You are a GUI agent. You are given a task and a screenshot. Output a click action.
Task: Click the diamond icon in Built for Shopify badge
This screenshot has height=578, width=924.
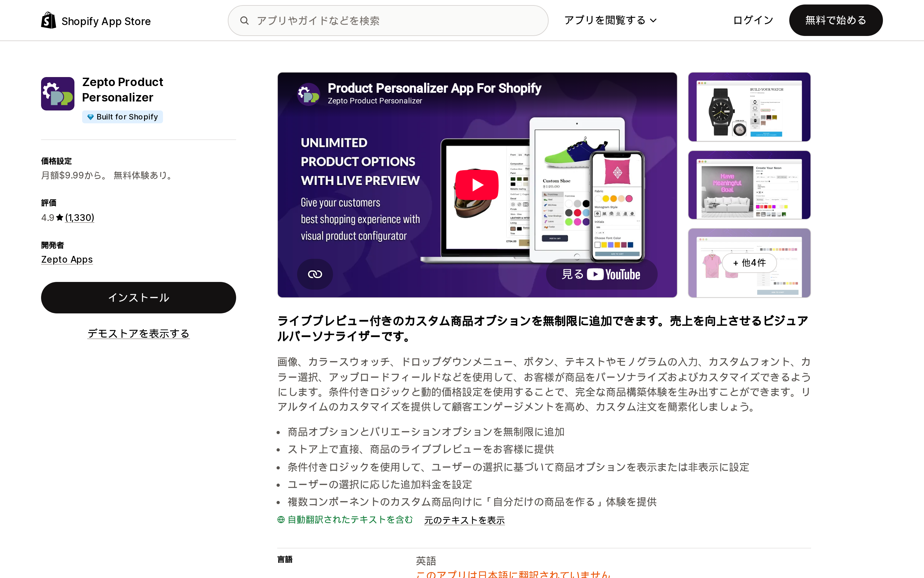pos(90,117)
